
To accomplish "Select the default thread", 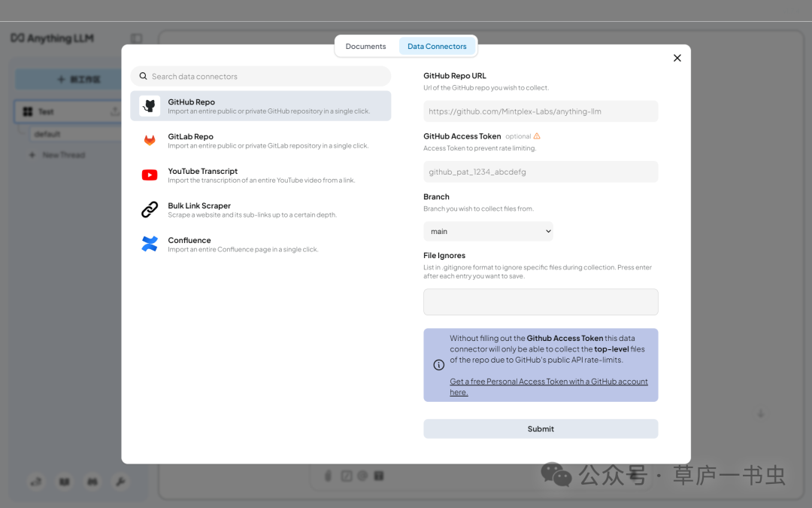I will [76, 134].
